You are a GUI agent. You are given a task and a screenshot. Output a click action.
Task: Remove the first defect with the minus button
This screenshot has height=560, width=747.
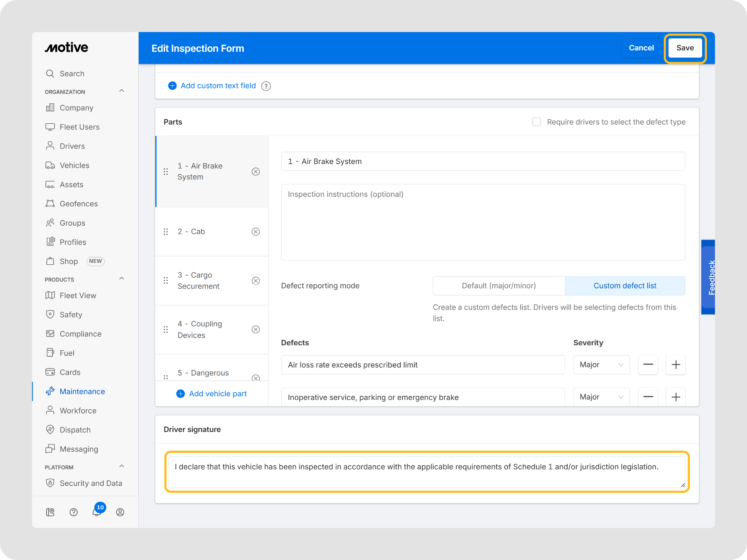coord(648,365)
